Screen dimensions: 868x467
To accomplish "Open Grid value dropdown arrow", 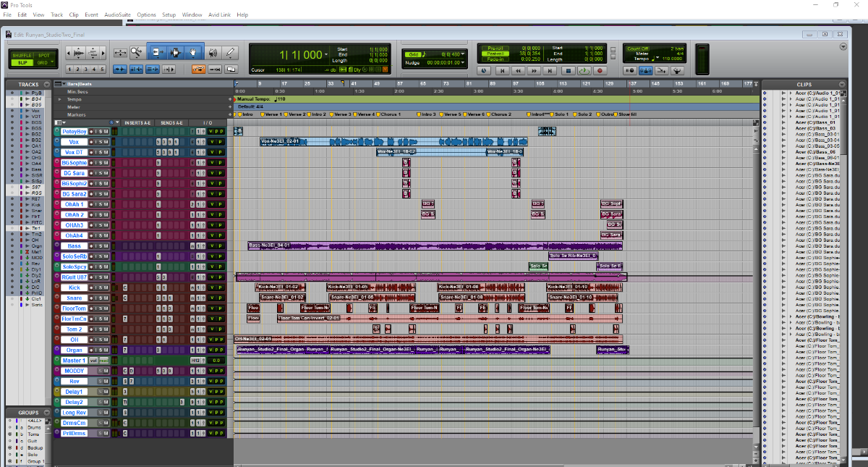I will (463, 54).
